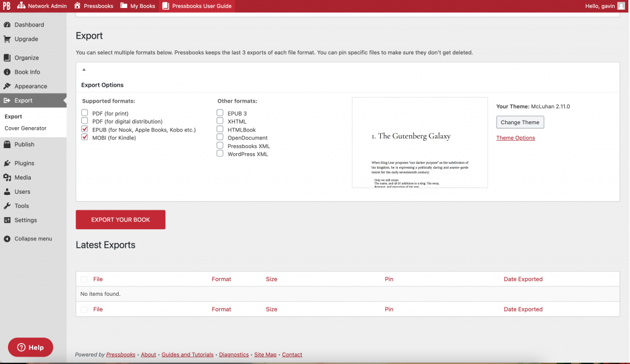
Task: Click the Organize book icon
Action: (7, 58)
